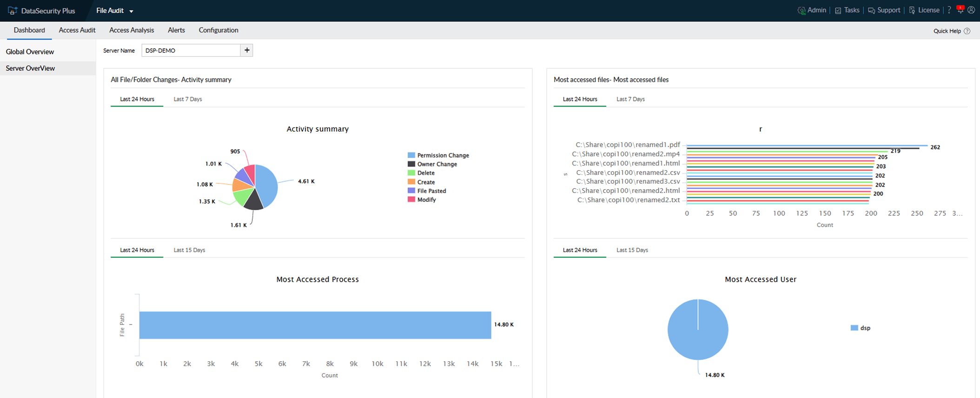Click the License text link
980x398 pixels.
[929, 10]
